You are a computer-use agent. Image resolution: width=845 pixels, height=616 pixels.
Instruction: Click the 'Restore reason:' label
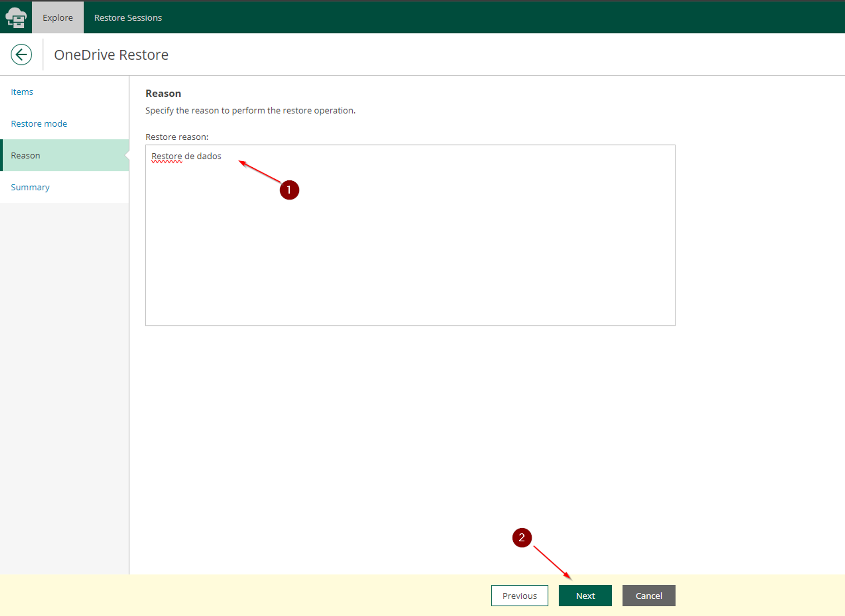(177, 137)
